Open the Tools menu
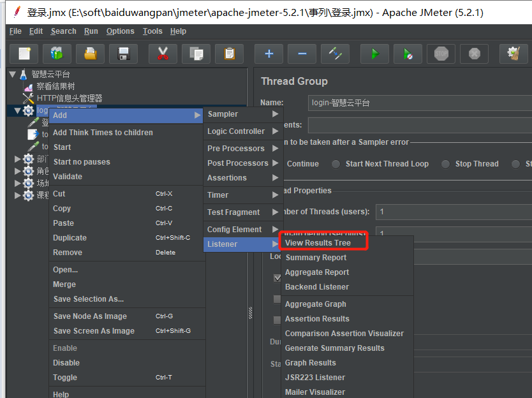 [x=152, y=31]
